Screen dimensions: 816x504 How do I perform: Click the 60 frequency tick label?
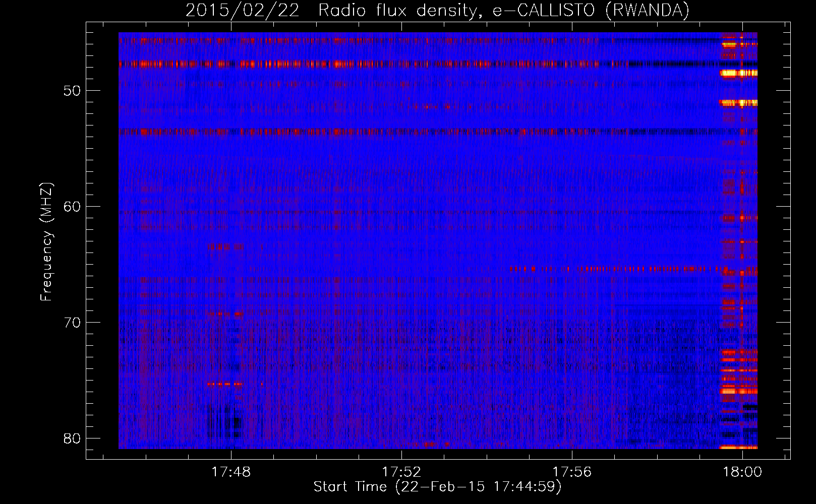73,207
